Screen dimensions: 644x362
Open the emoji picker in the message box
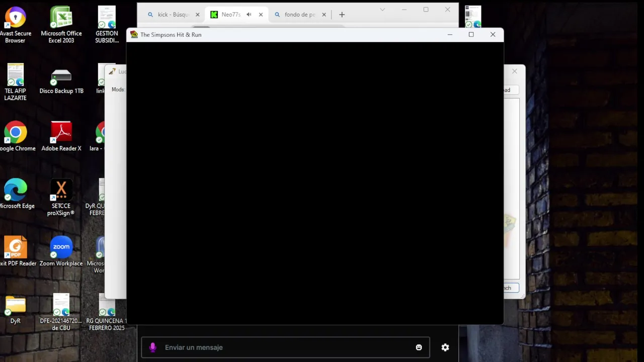(419, 347)
